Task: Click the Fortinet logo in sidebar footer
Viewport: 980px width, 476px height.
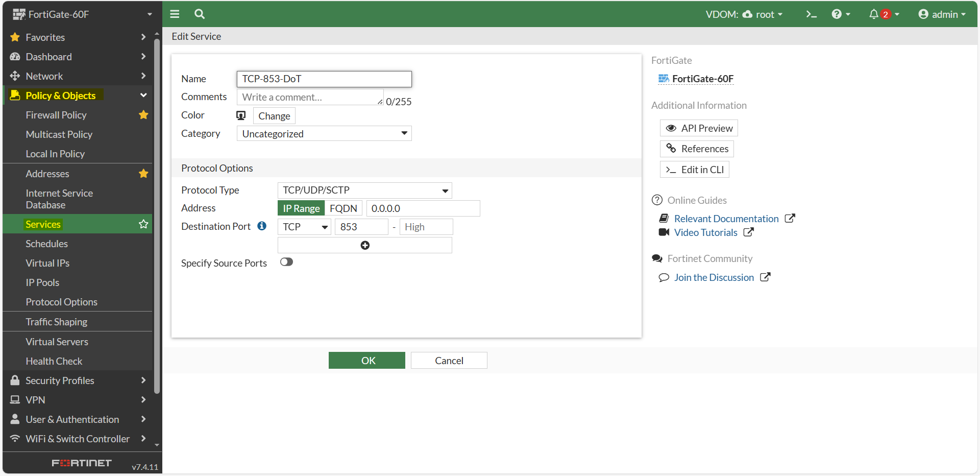Action: pyautogui.click(x=82, y=463)
